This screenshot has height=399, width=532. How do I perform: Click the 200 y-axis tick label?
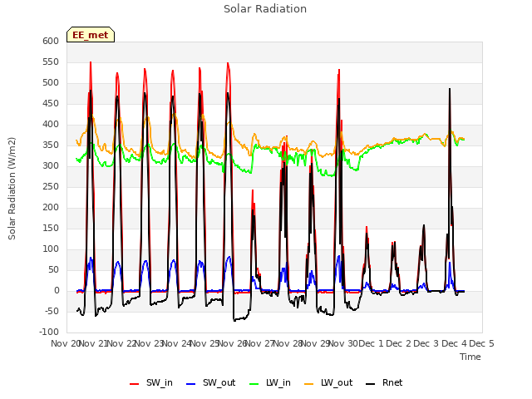point(51,207)
